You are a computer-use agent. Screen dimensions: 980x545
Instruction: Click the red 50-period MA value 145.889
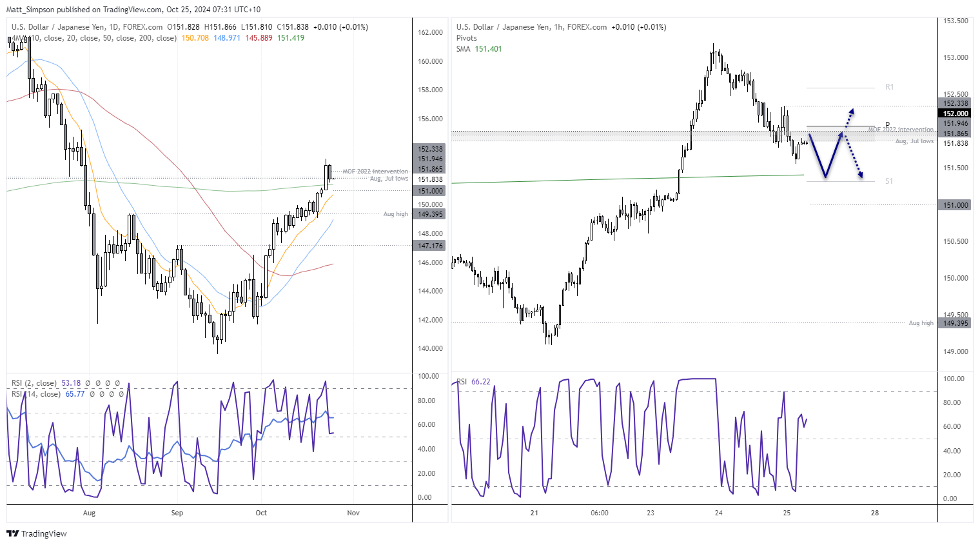(259, 38)
